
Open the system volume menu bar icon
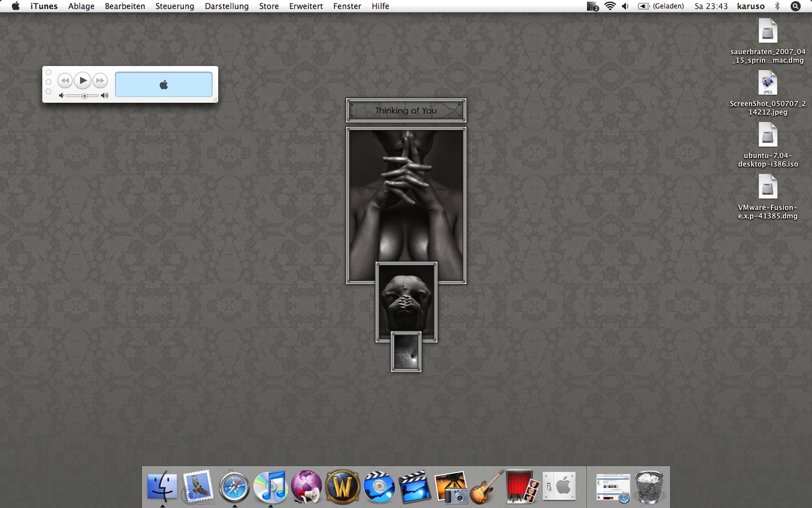click(625, 6)
